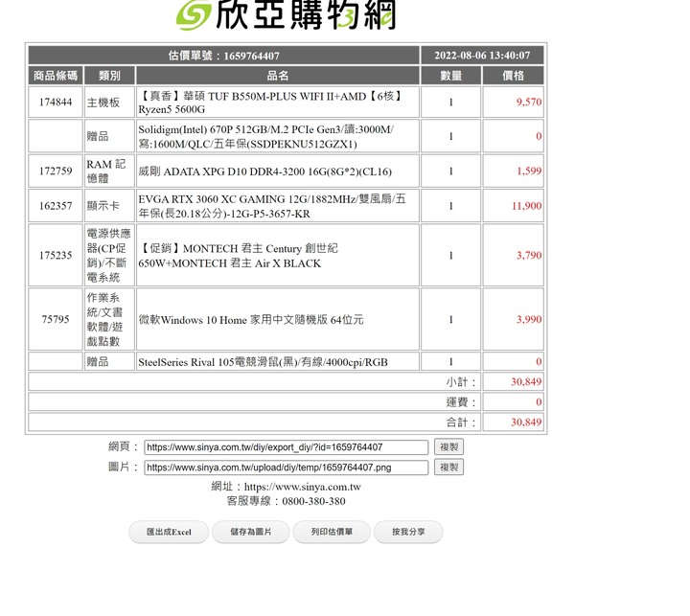
Task: Click product code 174844
Action: click(x=56, y=103)
